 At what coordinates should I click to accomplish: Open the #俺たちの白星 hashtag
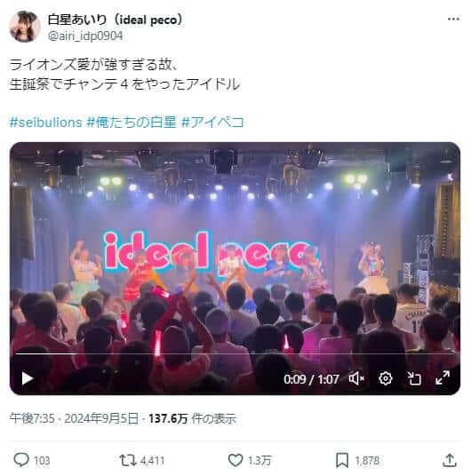click(x=132, y=123)
